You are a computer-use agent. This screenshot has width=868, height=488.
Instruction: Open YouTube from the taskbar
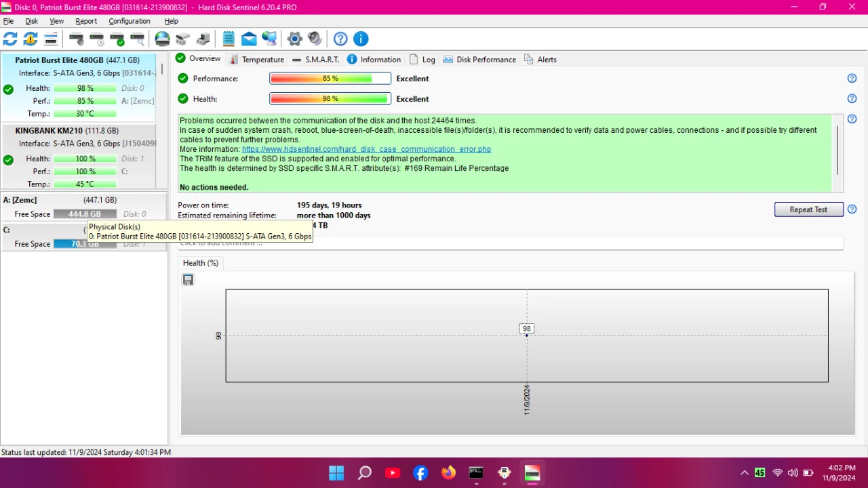click(x=393, y=473)
